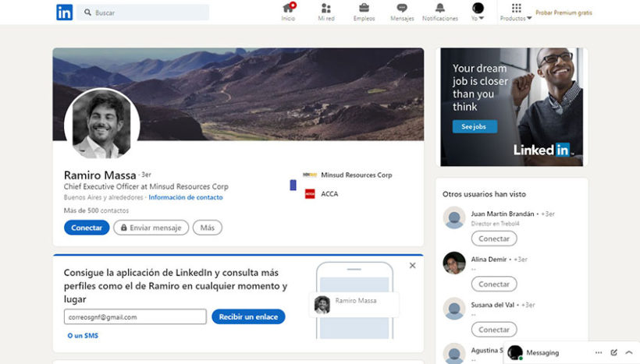Open Ramiro Massa's profile photo
The height and width of the screenshot is (364, 640).
click(x=102, y=124)
